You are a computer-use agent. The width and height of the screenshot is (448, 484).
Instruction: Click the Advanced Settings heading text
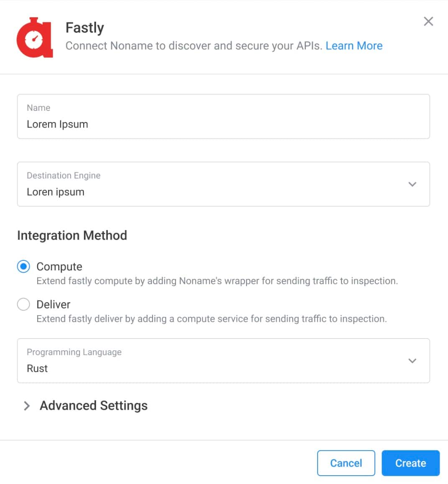(94, 406)
